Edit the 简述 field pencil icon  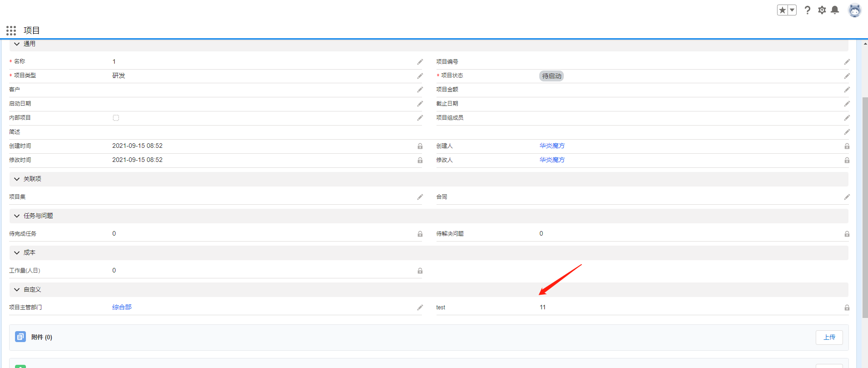[847, 132]
